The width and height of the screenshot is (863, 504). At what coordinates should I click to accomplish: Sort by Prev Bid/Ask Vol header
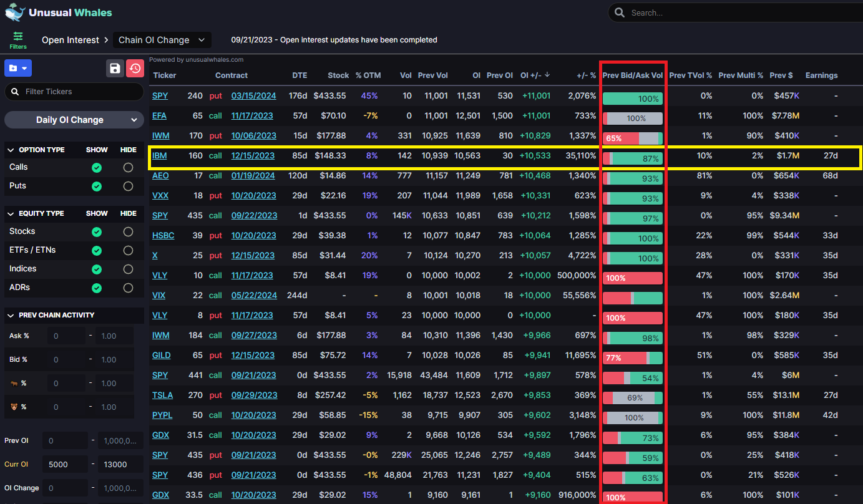(633, 75)
